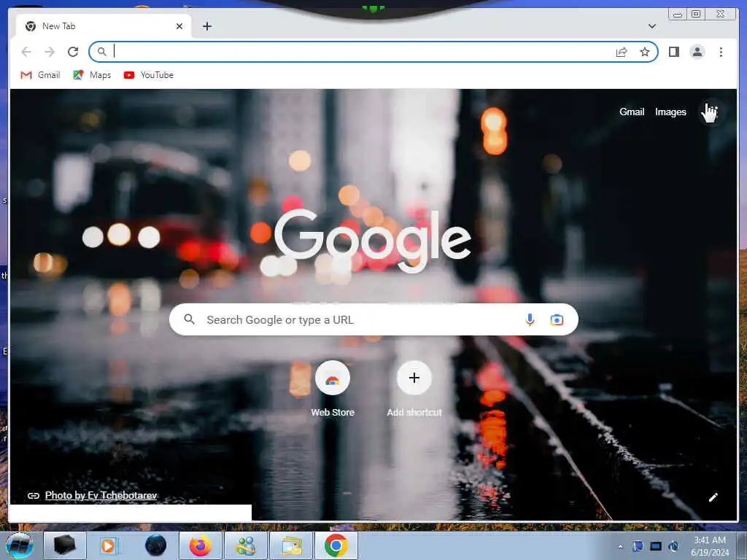Viewport: 747px width, 560px height.
Task: Click the browser forward arrow
Action: pyautogui.click(x=50, y=52)
